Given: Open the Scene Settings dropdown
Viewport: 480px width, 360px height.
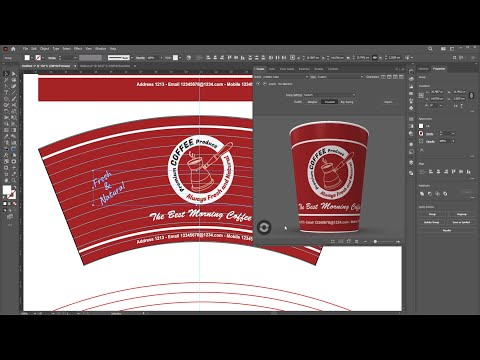Looking at the screenshot, I should click(329, 95).
